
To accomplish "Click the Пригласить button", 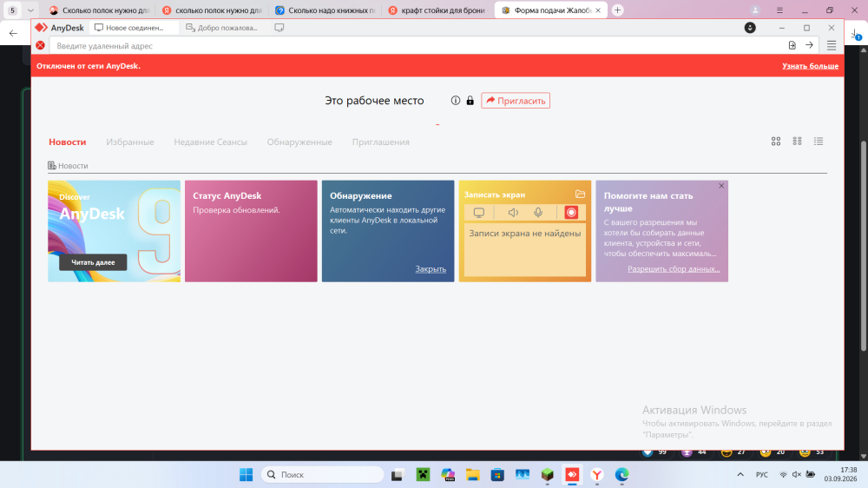I will click(516, 100).
